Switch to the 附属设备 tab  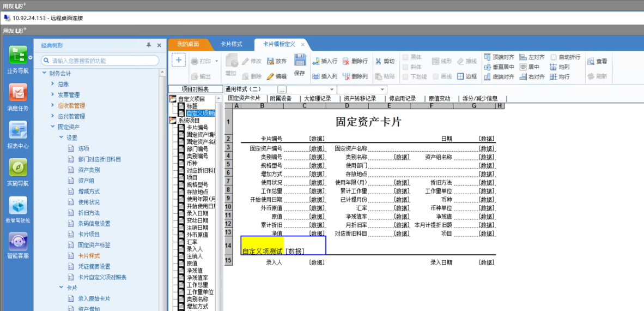[281, 99]
